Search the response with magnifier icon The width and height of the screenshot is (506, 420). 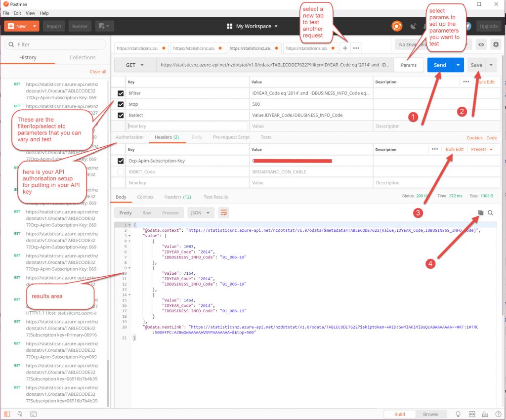coord(491,212)
